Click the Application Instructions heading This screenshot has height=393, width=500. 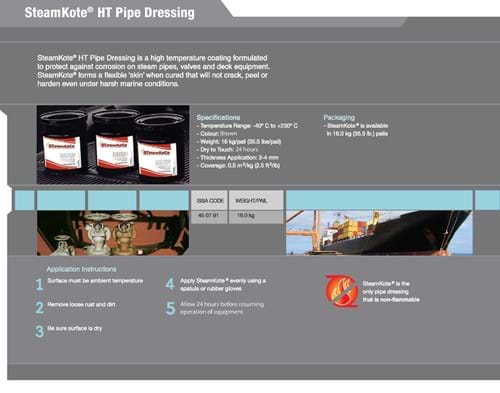tap(81, 269)
